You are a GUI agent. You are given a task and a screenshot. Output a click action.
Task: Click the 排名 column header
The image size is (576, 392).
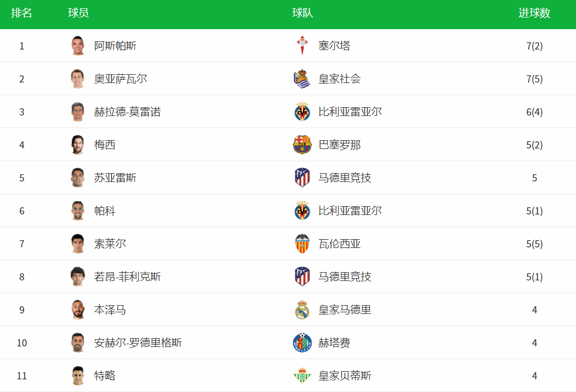point(22,13)
